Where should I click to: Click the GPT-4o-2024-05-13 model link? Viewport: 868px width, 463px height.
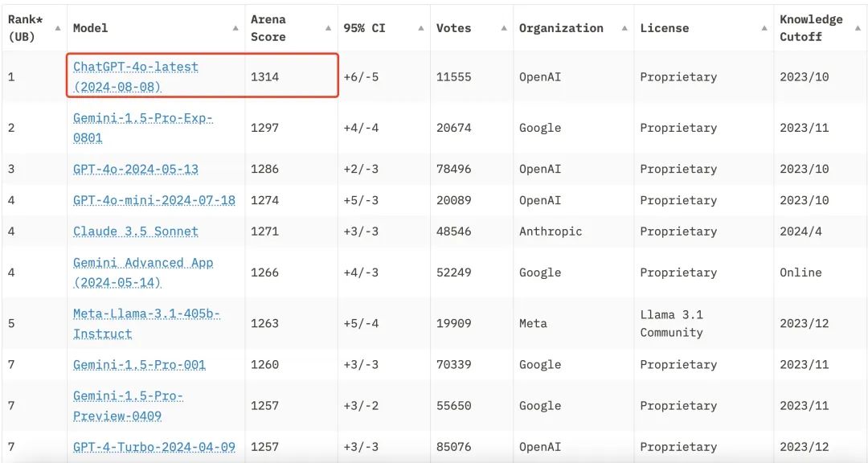tap(135, 170)
